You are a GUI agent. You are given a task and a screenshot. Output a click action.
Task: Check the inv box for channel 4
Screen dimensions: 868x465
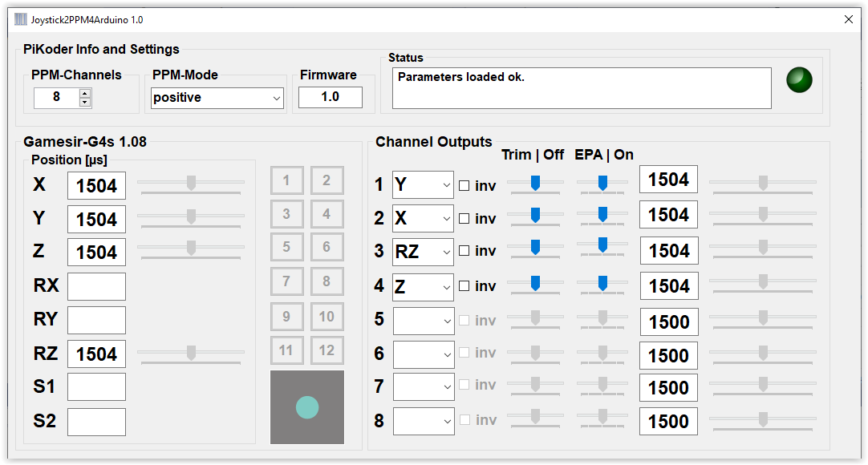click(464, 285)
